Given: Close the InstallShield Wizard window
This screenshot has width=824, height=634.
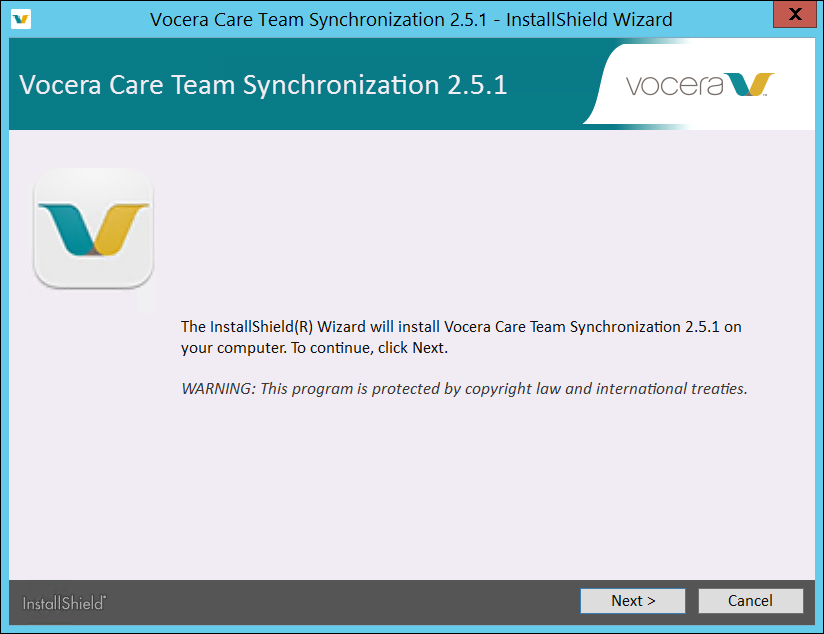Looking at the screenshot, I should click(x=795, y=14).
